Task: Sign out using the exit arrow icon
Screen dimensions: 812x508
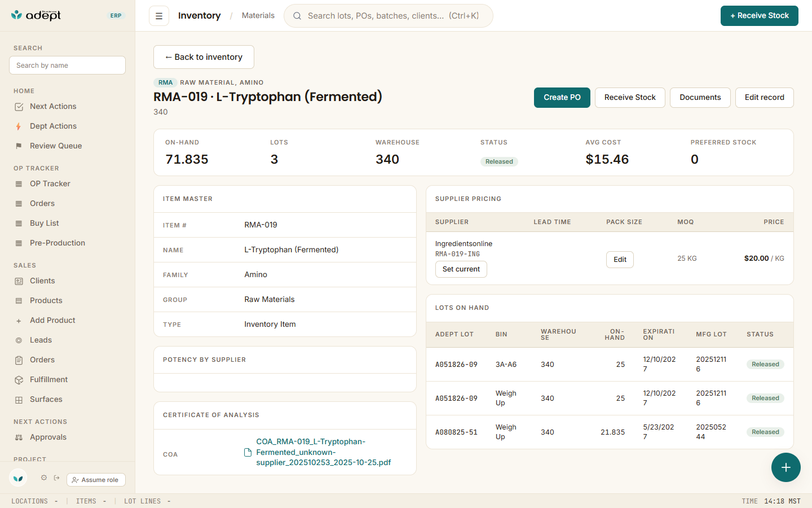Action: [x=57, y=478]
